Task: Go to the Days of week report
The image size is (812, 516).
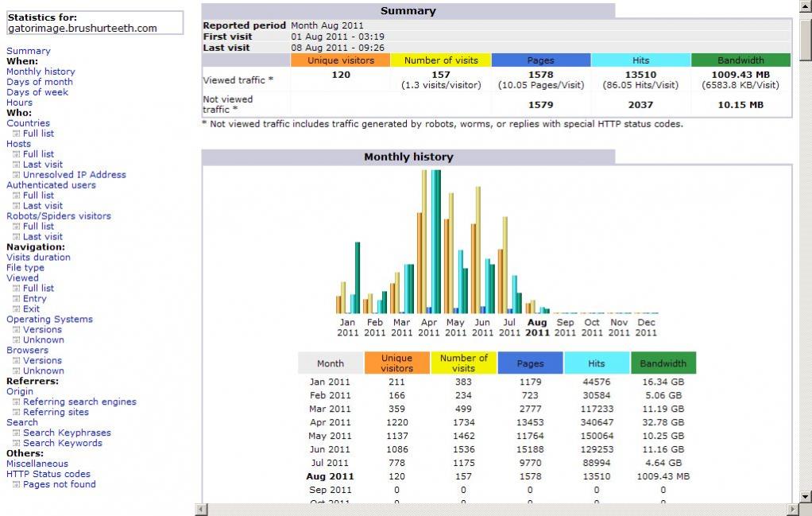Action: click(x=37, y=92)
